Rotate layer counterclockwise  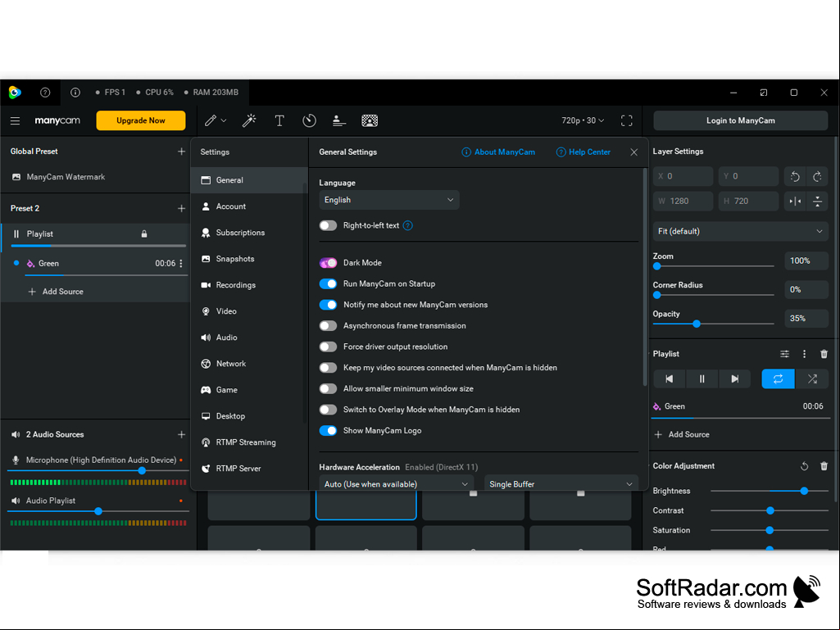[x=795, y=176]
